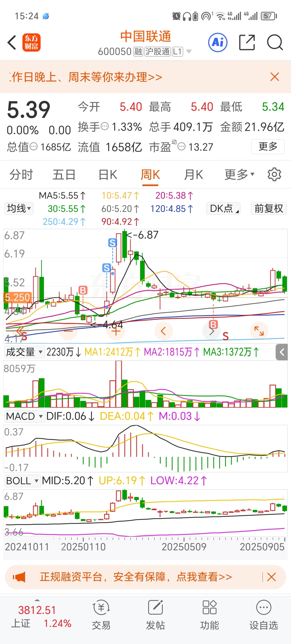
Task: Switch to the 月K tab
Action: (x=193, y=174)
